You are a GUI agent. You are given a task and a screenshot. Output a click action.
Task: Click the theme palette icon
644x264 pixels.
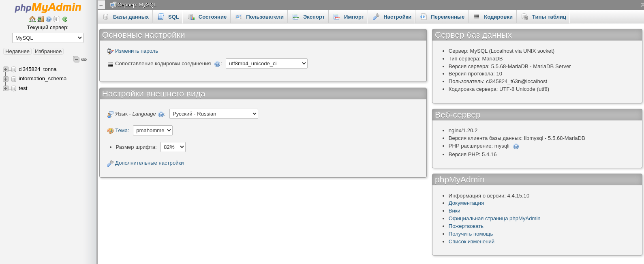[110, 131]
